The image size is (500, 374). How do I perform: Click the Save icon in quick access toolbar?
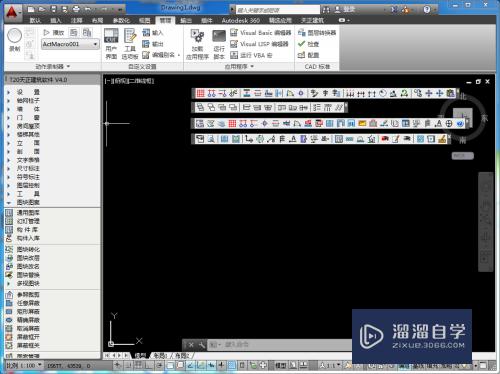pos(53,9)
